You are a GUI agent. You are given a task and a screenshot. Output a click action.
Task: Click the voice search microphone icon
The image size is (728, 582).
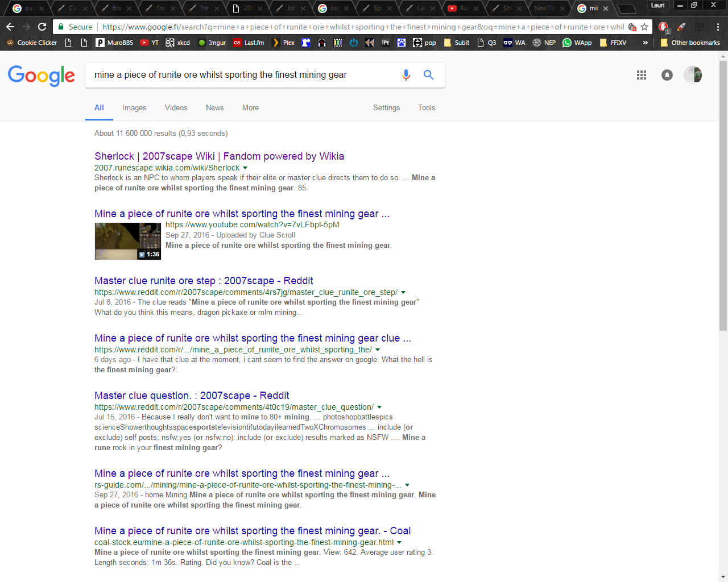tap(406, 75)
